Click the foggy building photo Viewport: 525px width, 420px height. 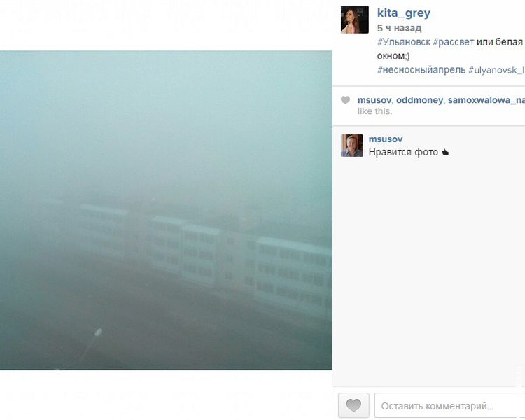click(166, 210)
